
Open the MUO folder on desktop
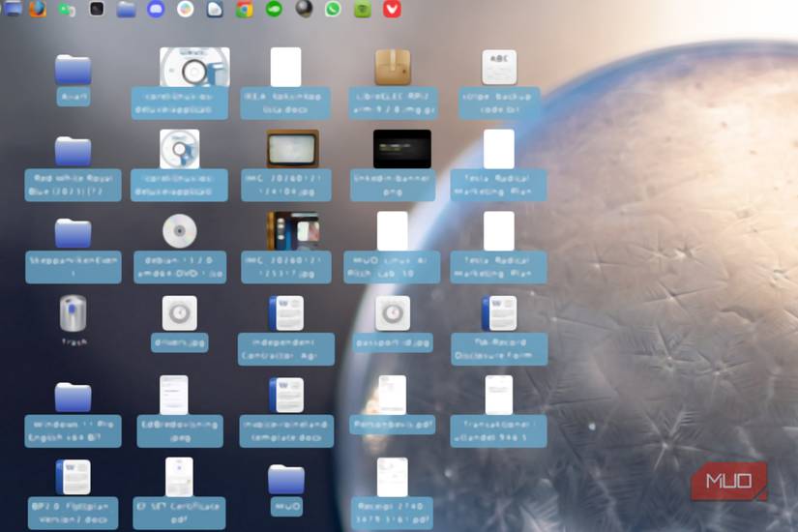(286, 489)
